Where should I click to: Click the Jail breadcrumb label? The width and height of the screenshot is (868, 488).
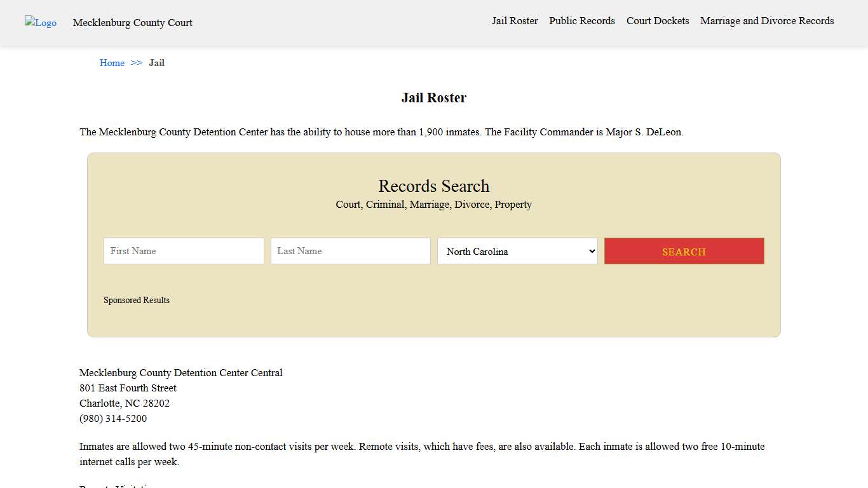[x=156, y=63]
